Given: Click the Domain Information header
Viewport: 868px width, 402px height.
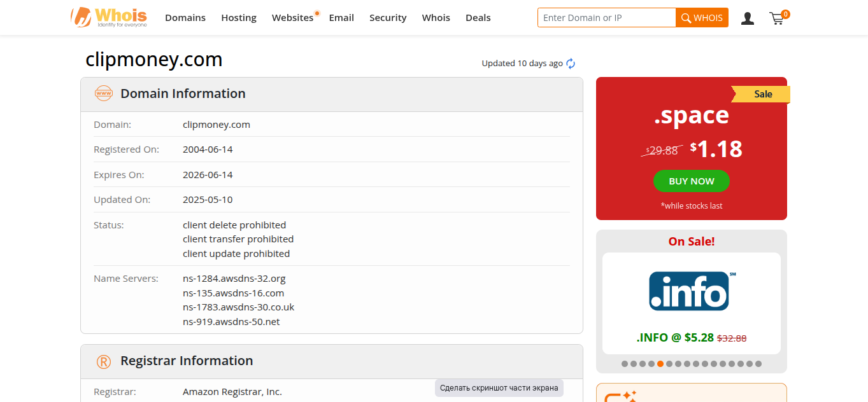Looking at the screenshot, I should pyautogui.click(x=183, y=94).
